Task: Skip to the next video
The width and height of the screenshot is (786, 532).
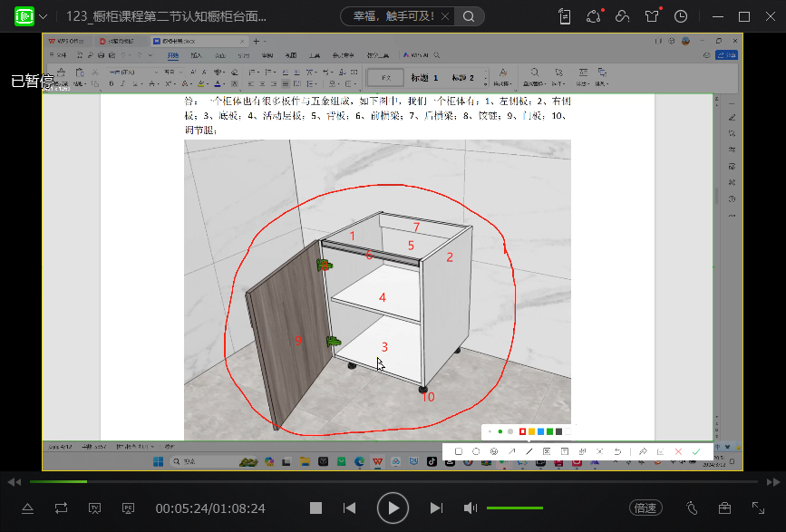Action: point(436,508)
